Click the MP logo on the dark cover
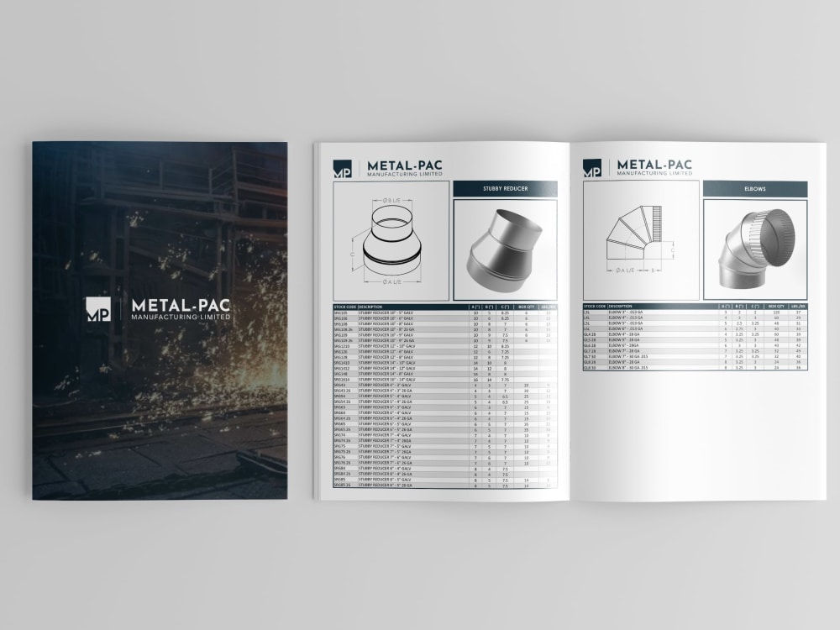This screenshot has height=630, width=840. click(x=98, y=309)
